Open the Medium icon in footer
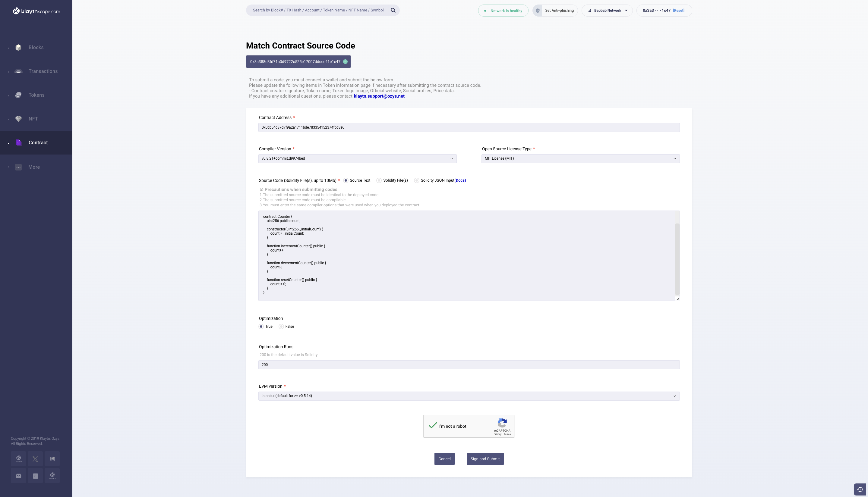The height and width of the screenshot is (497, 868). 52,459
